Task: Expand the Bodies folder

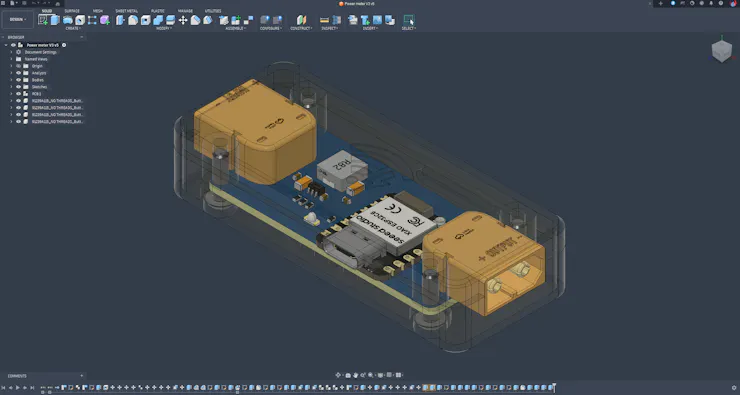Action: click(11, 80)
